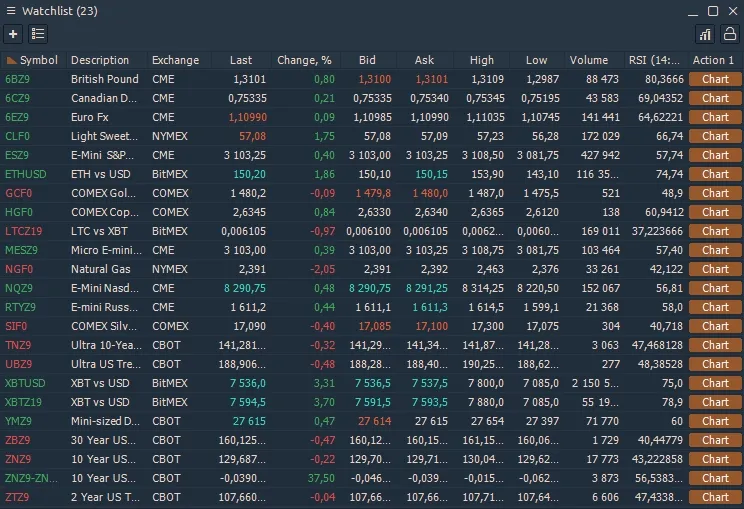Open Chart for the 6BZ9 British Pound row
The width and height of the screenshot is (744, 509).
click(x=715, y=79)
